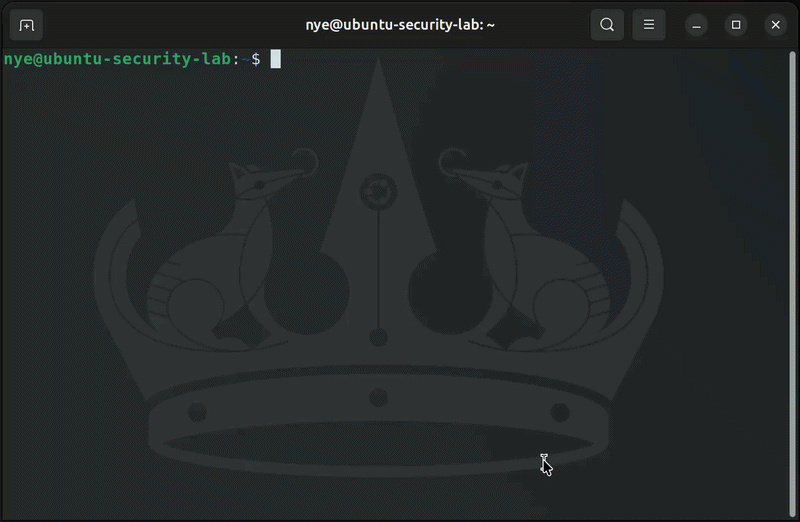This screenshot has height=522, width=800.
Task: Click the green nye username in prompt
Action: [x=18, y=59]
